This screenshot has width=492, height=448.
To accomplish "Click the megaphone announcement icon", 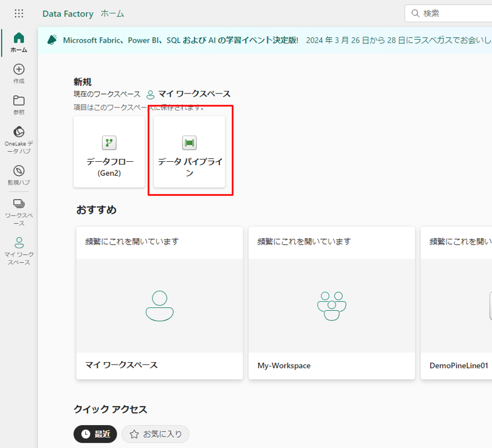I will point(53,40).
